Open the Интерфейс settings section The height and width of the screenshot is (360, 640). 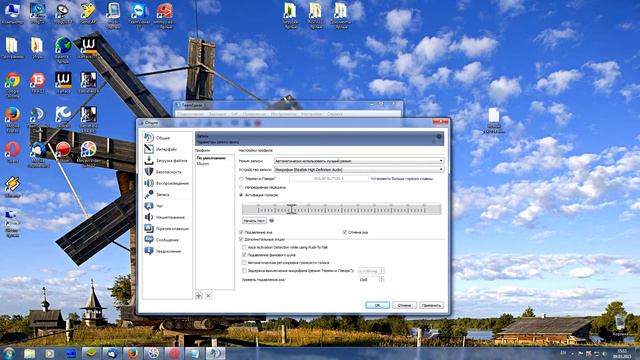tap(167, 149)
